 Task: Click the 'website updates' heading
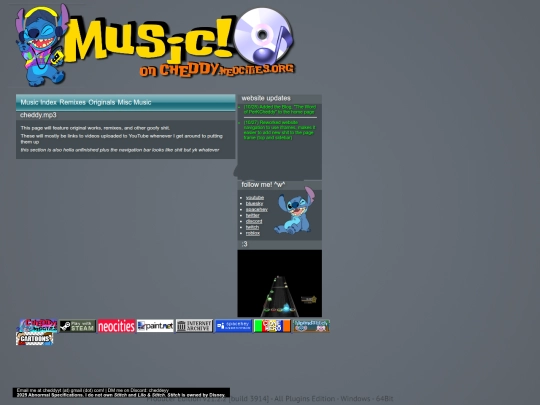pyautogui.click(x=266, y=98)
